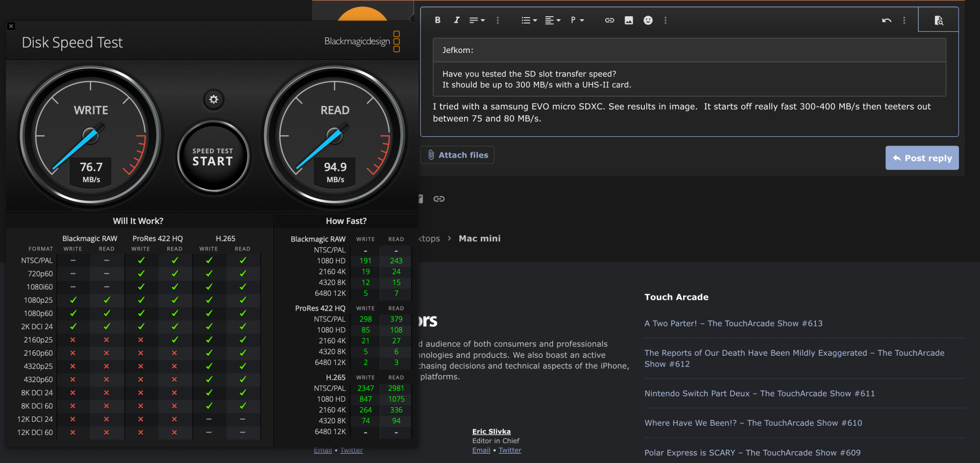Insert an image in the reply
The width and height of the screenshot is (980, 463).
click(x=629, y=20)
